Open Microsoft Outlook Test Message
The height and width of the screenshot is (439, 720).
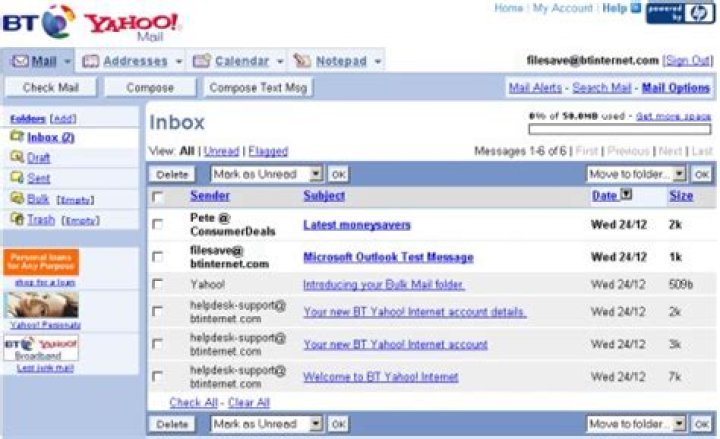click(388, 257)
